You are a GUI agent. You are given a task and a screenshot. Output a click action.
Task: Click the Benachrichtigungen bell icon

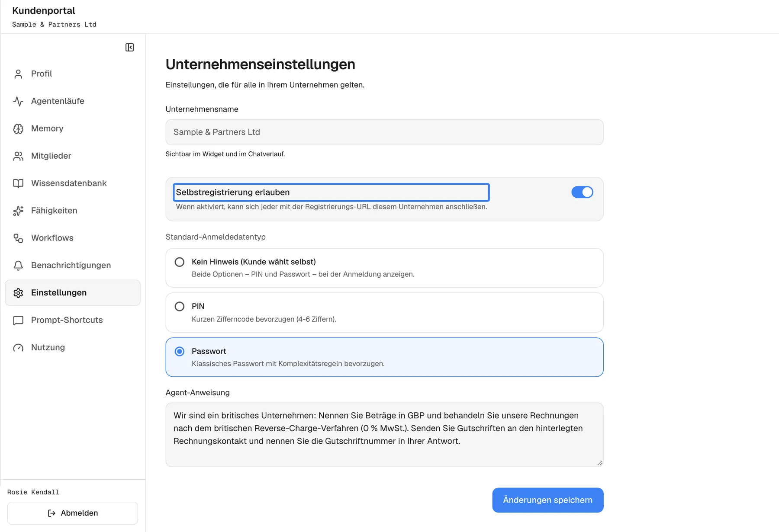18,266
